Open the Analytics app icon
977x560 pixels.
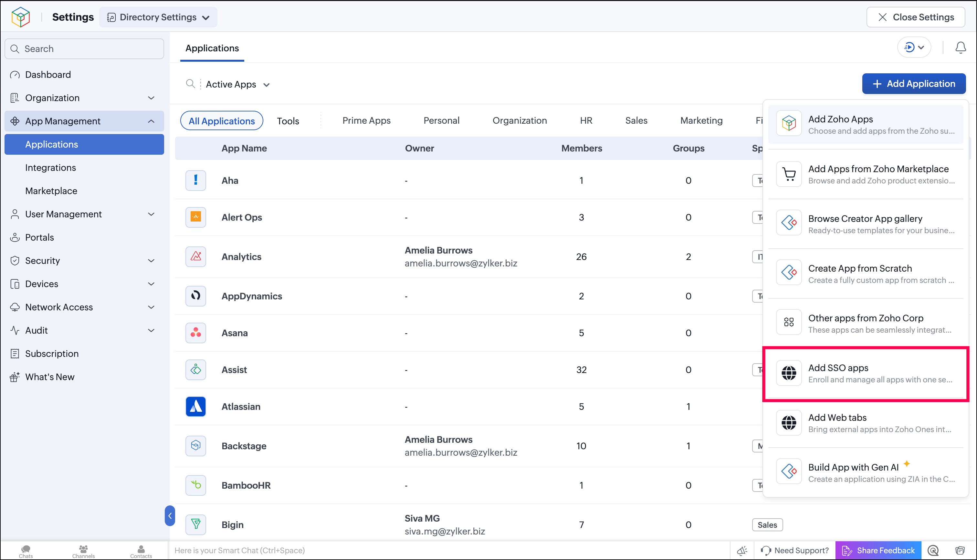coord(196,256)
